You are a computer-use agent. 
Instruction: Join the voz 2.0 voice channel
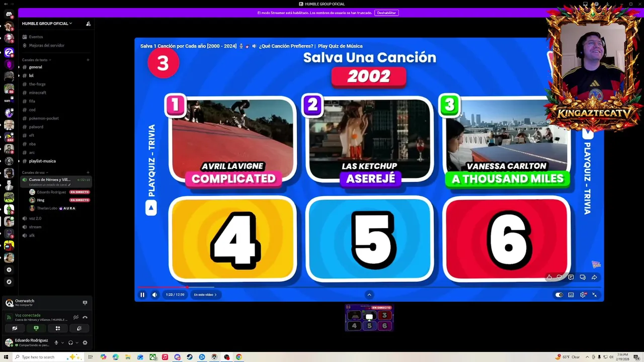[x=55, y=218]
